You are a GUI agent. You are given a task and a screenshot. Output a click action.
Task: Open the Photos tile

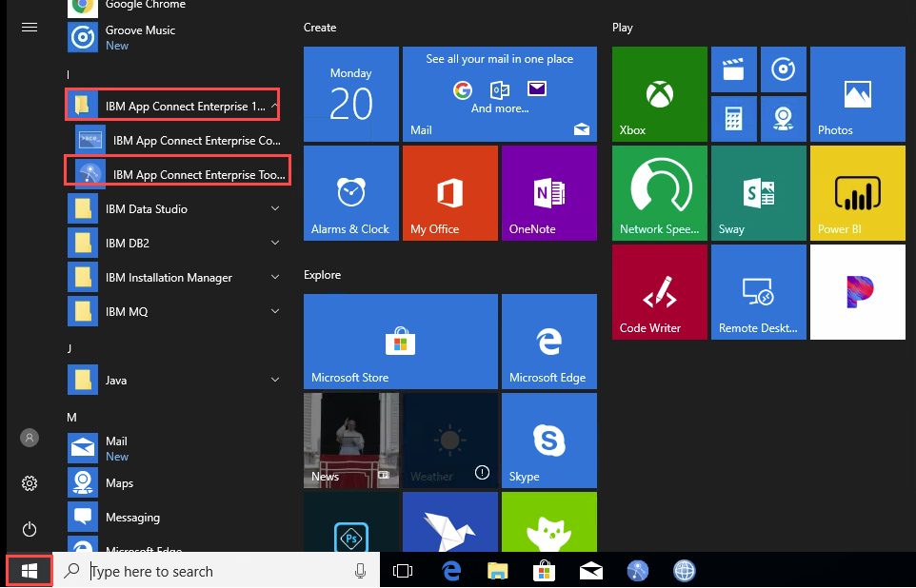point(858,94)
